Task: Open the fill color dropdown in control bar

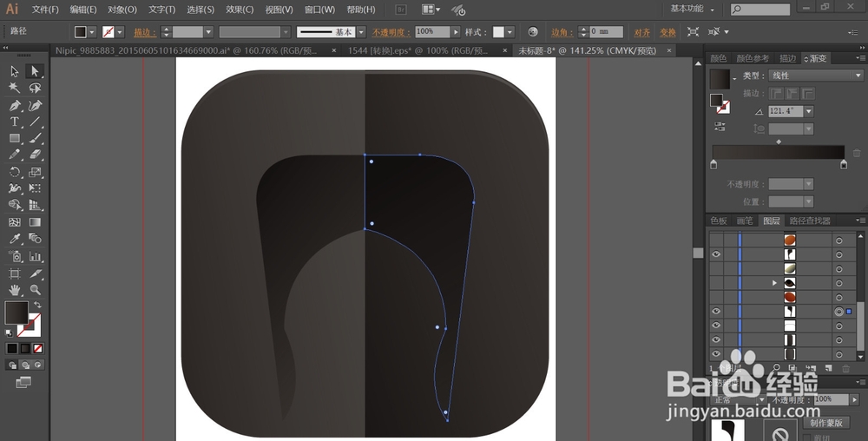Action: click(92, 32)
